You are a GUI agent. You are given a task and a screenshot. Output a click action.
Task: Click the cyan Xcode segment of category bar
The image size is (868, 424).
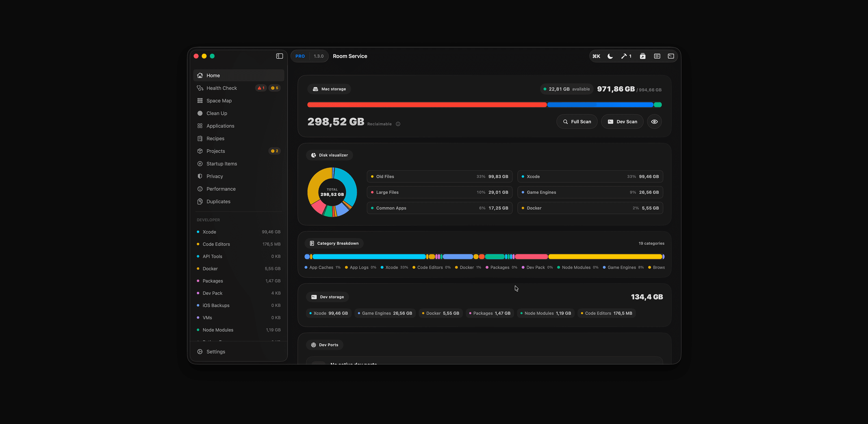click(x=369, y=257)
